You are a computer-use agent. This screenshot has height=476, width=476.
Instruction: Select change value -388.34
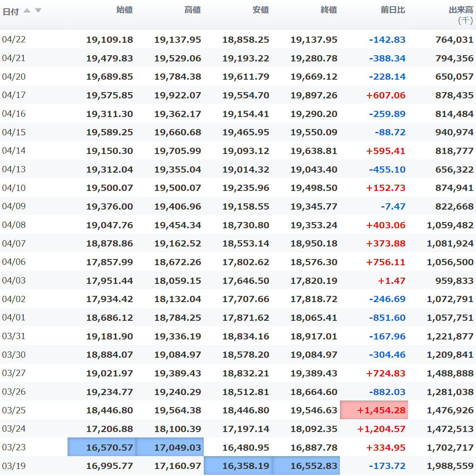point(387,58)
